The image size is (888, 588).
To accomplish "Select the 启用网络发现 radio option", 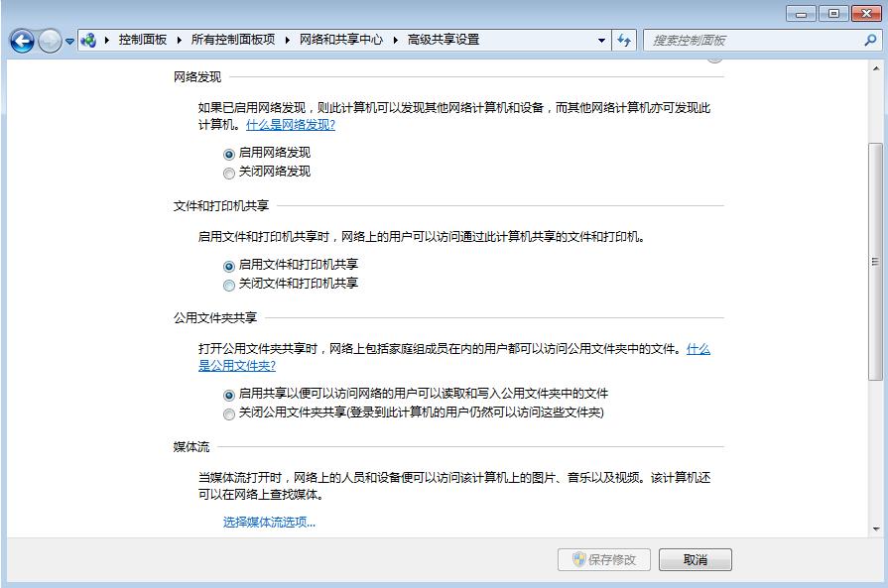I will (229, 153).
